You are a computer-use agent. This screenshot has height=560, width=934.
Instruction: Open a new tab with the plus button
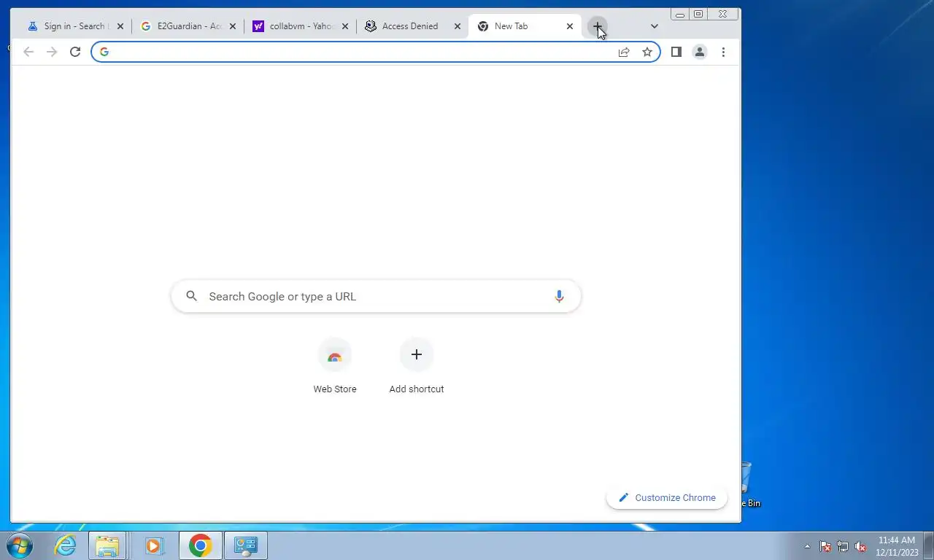tap(597, 26)
